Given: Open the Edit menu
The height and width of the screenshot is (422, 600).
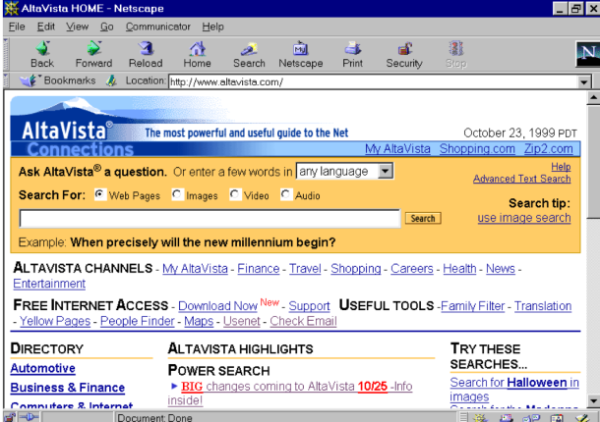Looking at the screenshot, I should tap(46, 26).
